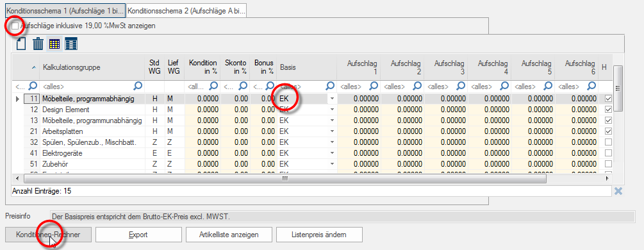Click the Basis column filter magnifier
Viewport: 644px width, 250px height.
[330, 86]
